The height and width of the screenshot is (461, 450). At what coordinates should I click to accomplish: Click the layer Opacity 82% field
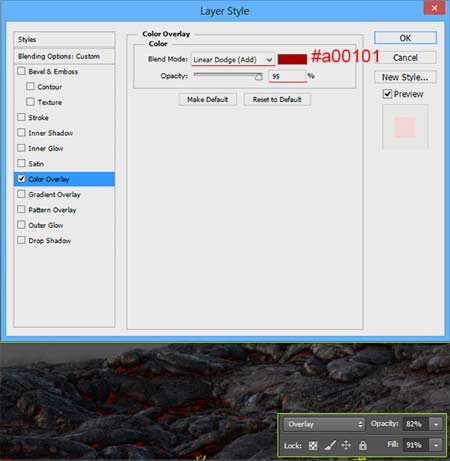click(416, 424)
